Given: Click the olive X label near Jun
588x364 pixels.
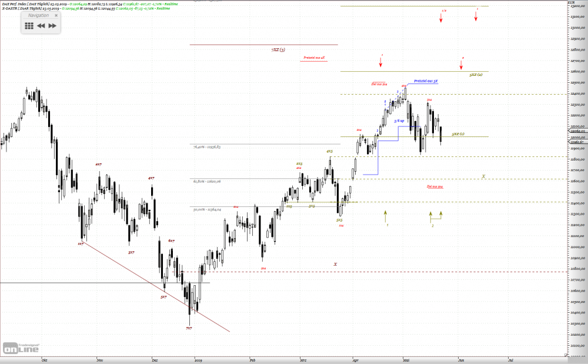Looking at the screenshot, I should coord(483,176).
